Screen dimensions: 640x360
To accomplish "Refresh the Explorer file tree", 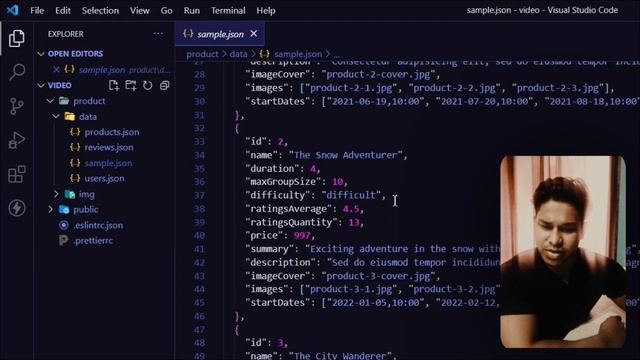I will 147,85.
